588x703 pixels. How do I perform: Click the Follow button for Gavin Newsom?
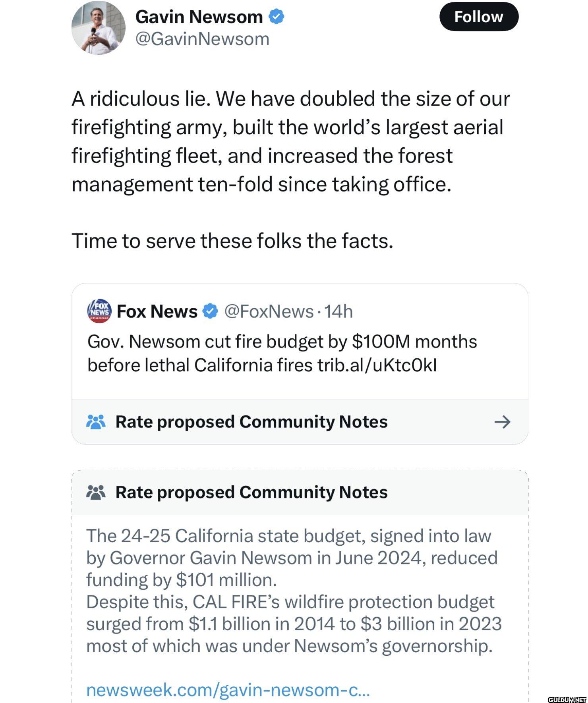[479, 17]
